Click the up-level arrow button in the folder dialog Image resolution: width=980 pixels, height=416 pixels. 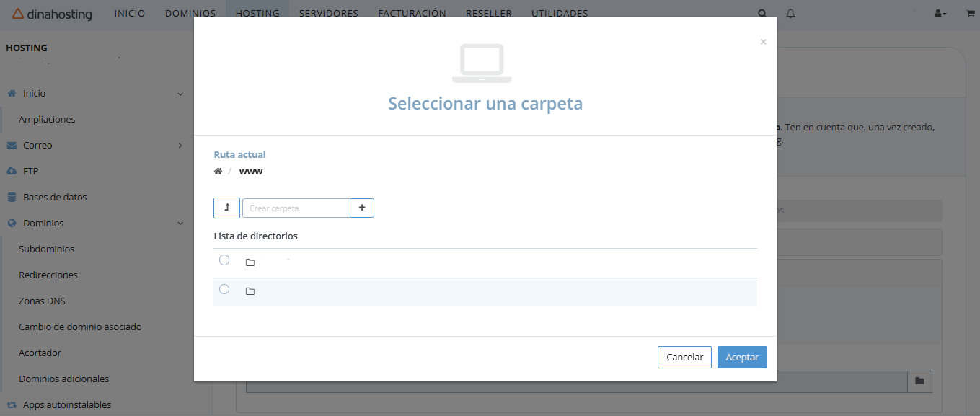(226, 208)
